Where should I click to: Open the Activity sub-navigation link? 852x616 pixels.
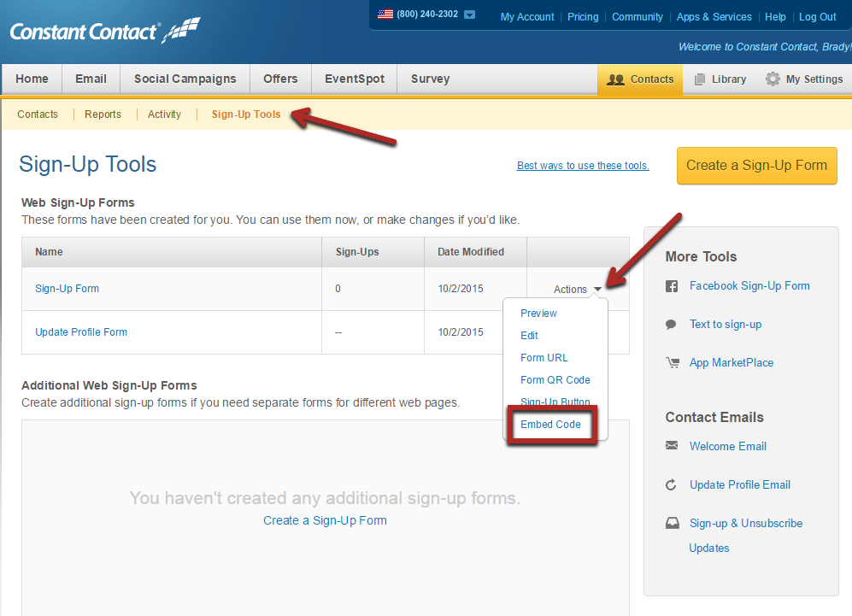click(164, 114)
